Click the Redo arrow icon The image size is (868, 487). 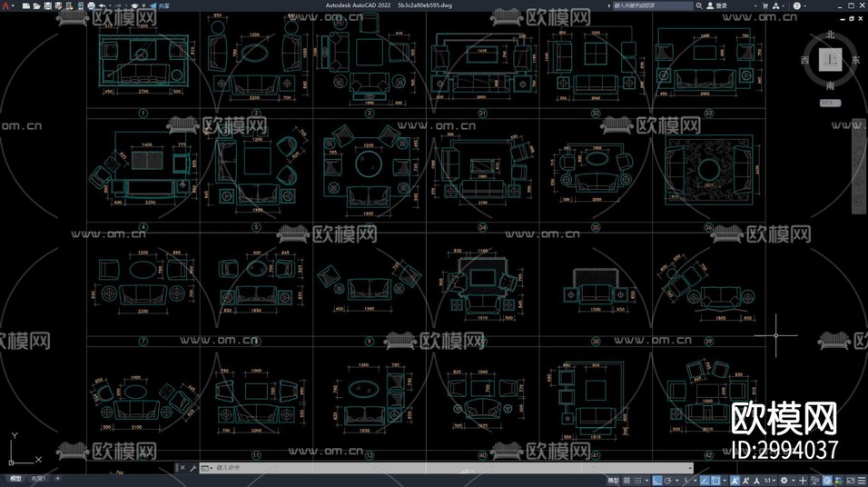(118, 5)
